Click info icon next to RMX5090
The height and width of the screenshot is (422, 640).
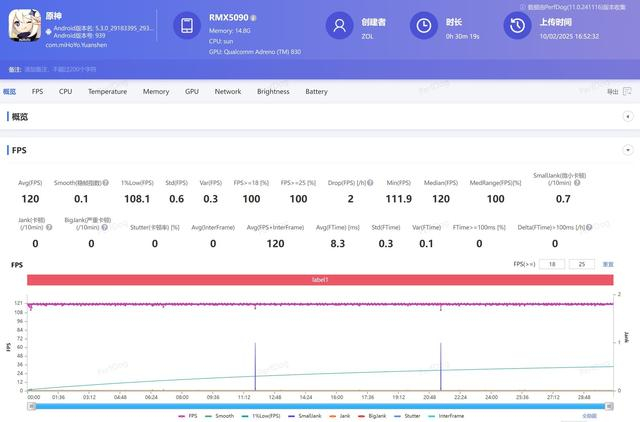[x=253, y=18]
